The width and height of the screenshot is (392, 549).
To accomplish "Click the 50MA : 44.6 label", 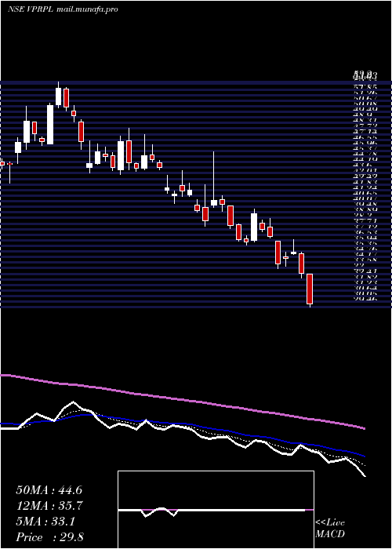I will point(49,490).
